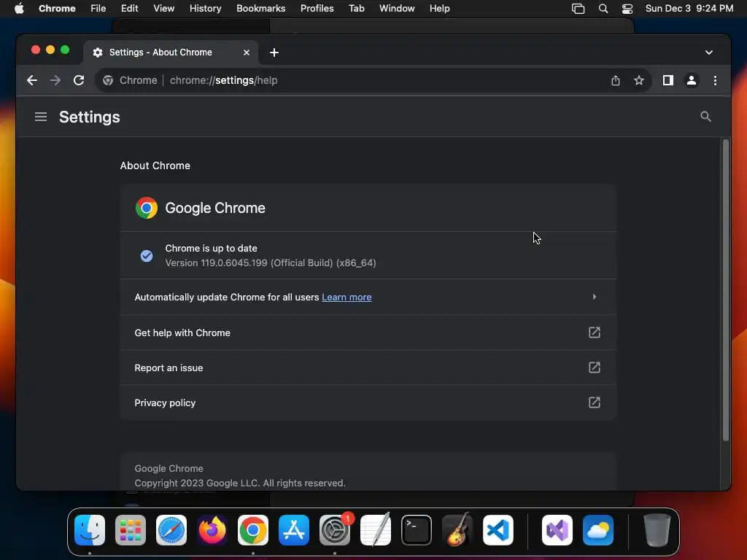This screenshot has width=747, height=560.
Task: Launch Firefox from the Dock
Action: point(212,530)
